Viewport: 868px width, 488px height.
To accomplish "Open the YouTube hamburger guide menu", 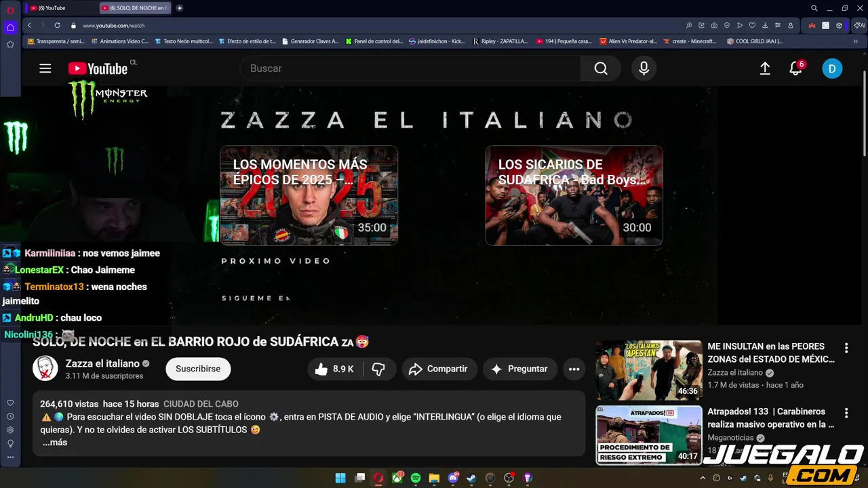I will coord(45,68).
